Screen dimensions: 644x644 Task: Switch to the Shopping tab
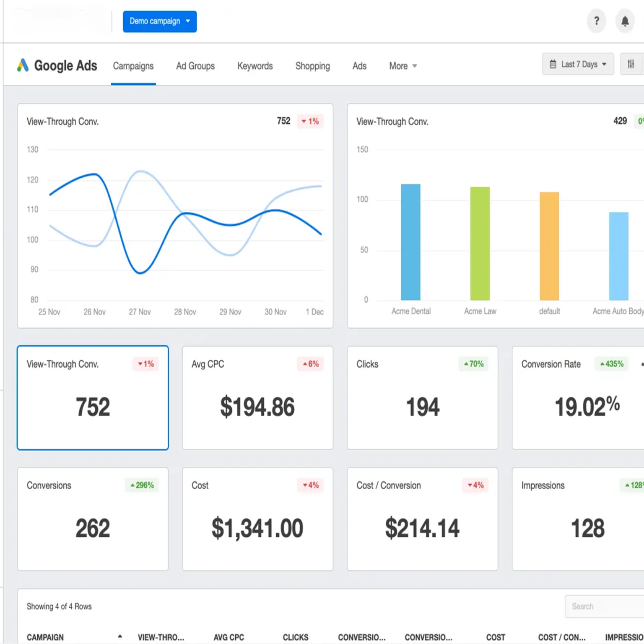coord(312,66)
